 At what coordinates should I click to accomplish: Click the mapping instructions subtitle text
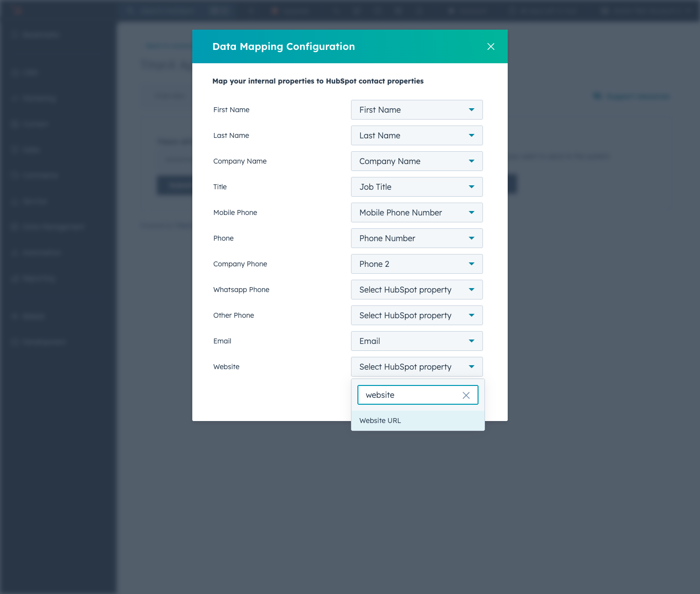coord(318,81)
